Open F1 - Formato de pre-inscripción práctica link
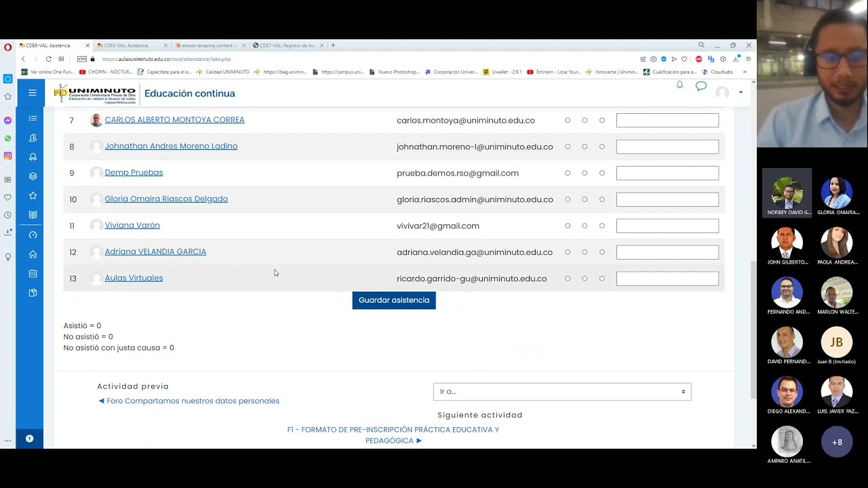The height and width of the screenshot is (488, 868). pos(393,435)
